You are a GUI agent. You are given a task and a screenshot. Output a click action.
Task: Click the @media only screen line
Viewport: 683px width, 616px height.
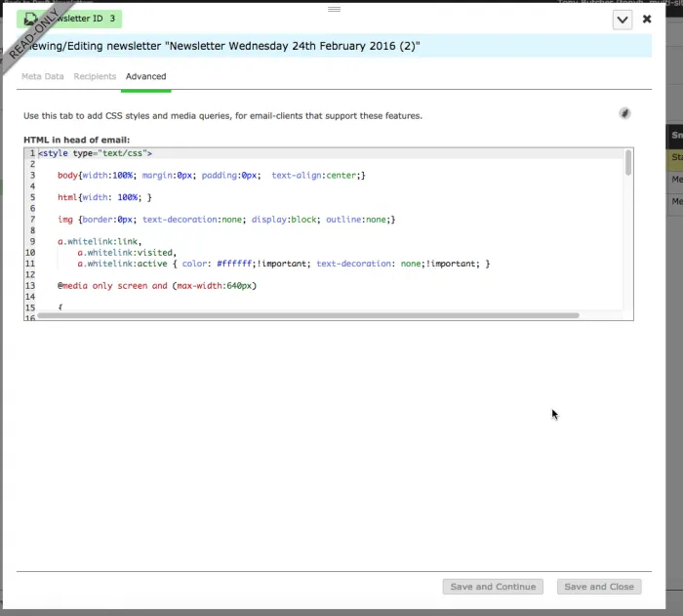[157, 286]
